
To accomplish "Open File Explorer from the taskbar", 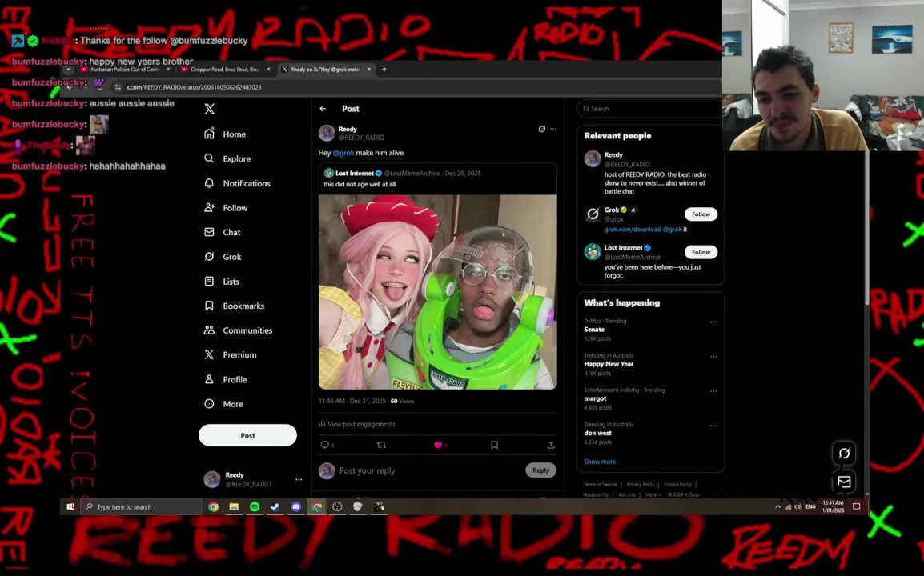I will click(234, 506).
